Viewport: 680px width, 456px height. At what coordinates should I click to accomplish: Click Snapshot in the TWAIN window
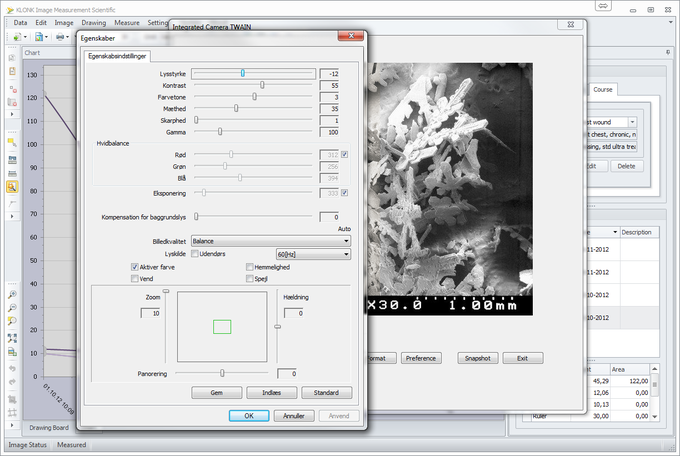477,358
